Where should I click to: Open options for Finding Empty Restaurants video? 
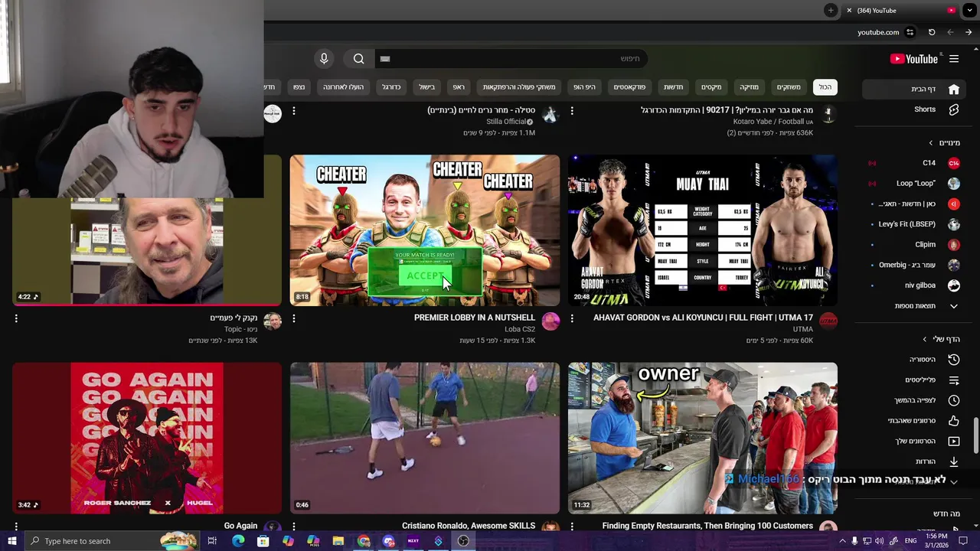click(572, 527)
